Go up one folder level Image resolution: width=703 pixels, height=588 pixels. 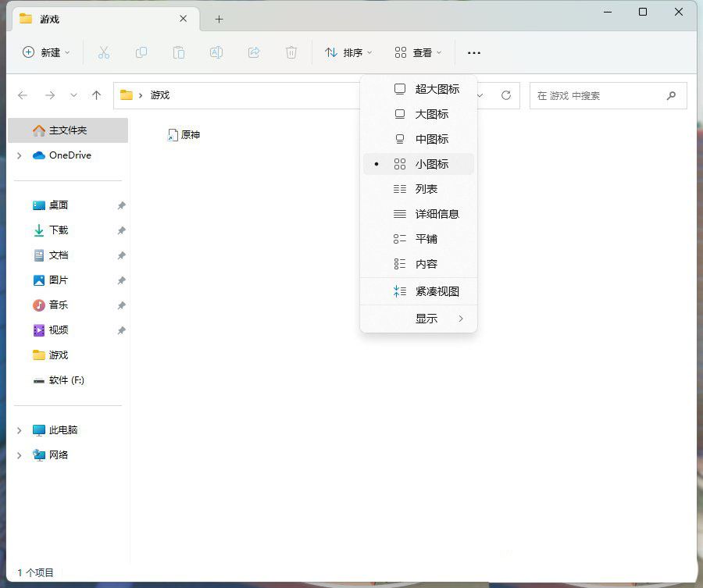click(96, 95)
